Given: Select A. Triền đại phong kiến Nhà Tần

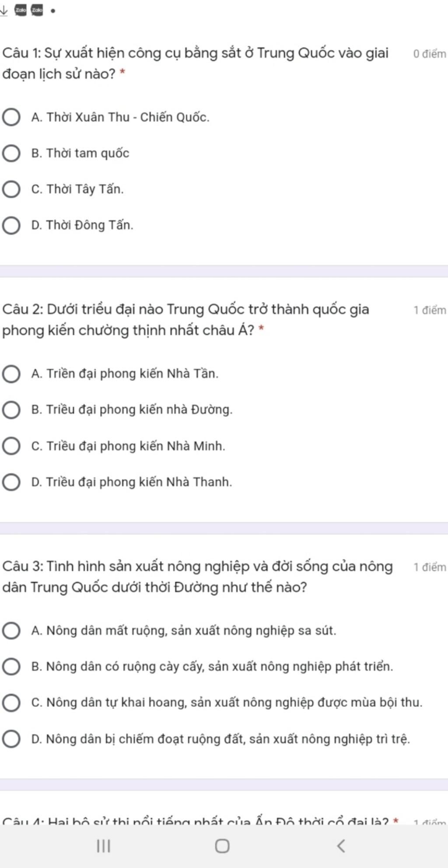Looking at the screenshot, I should [x=110, y=374].
